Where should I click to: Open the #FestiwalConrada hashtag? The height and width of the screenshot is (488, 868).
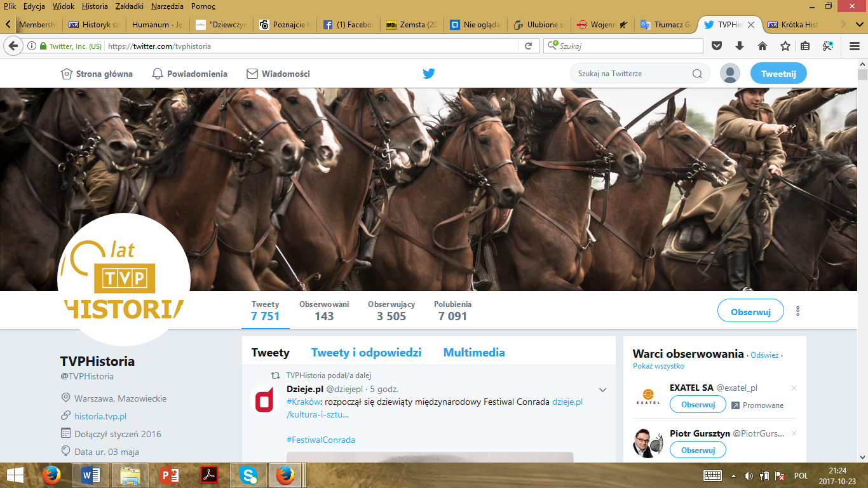(x=321, y=440)
